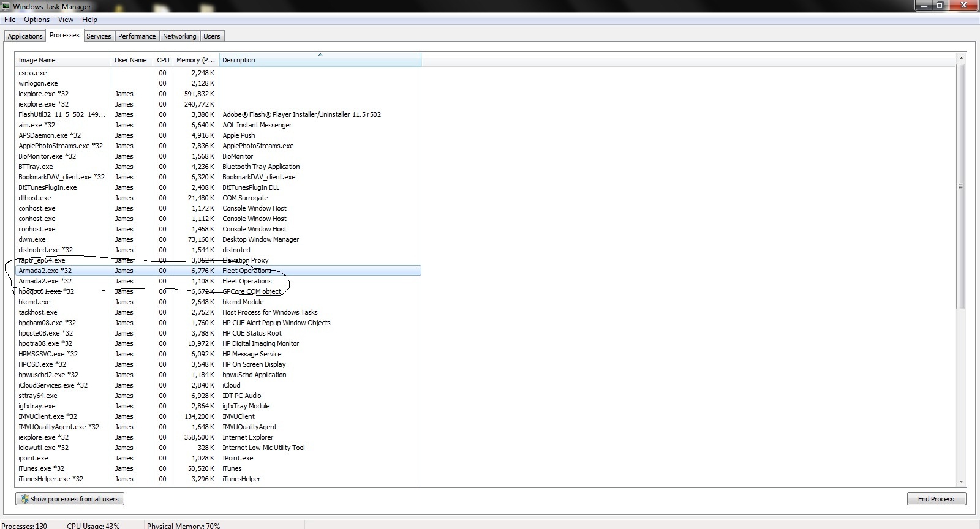Click Show processes from all users button

coord(70,499)
